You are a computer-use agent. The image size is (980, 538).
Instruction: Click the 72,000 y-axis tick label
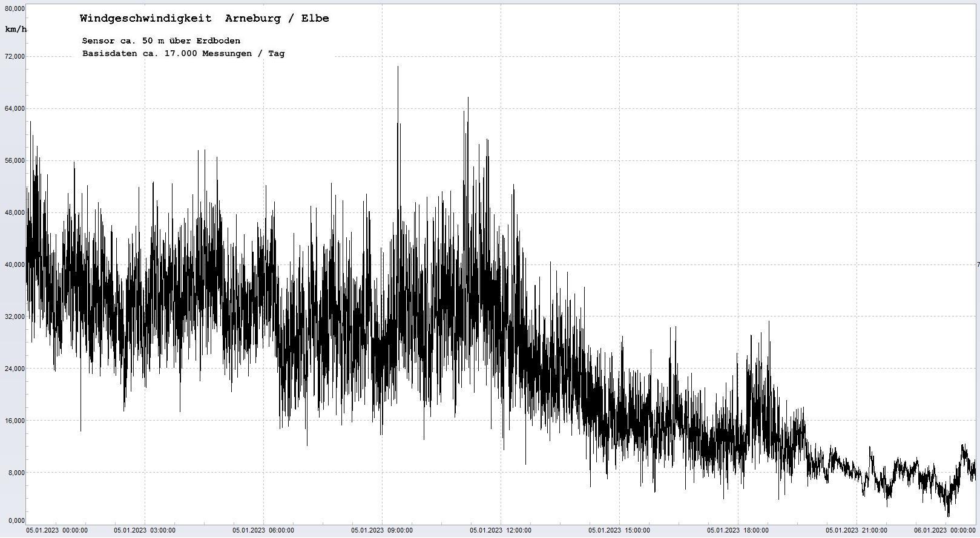coord(15,56)
